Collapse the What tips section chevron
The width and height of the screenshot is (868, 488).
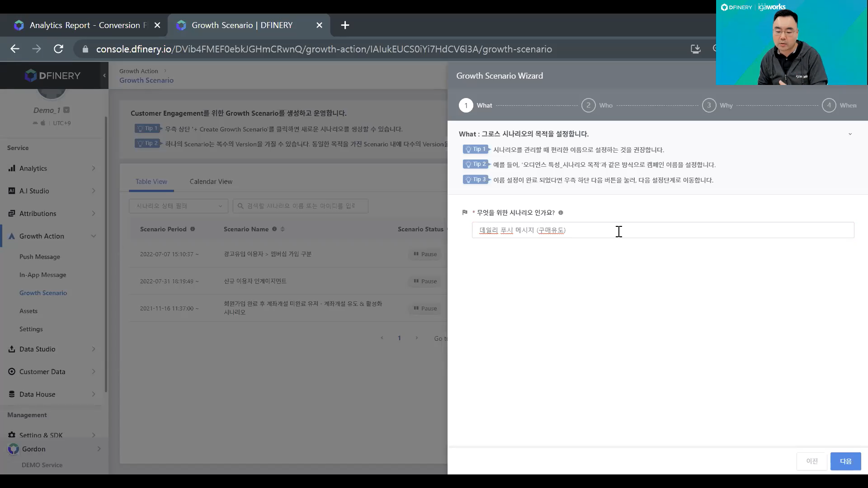tap(850, 134)
